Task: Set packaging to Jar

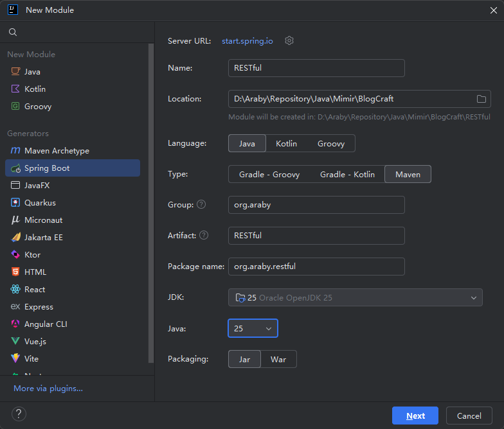Action: coord(244,359)
